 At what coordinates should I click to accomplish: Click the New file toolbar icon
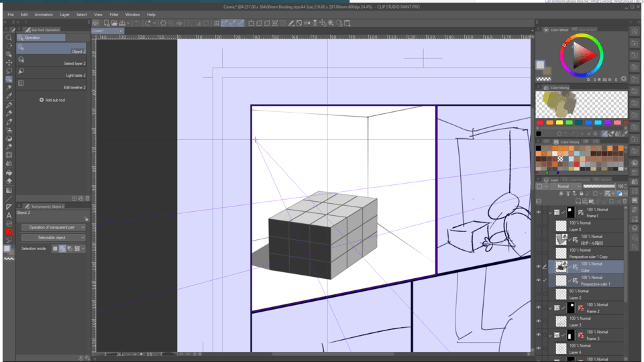107,23
